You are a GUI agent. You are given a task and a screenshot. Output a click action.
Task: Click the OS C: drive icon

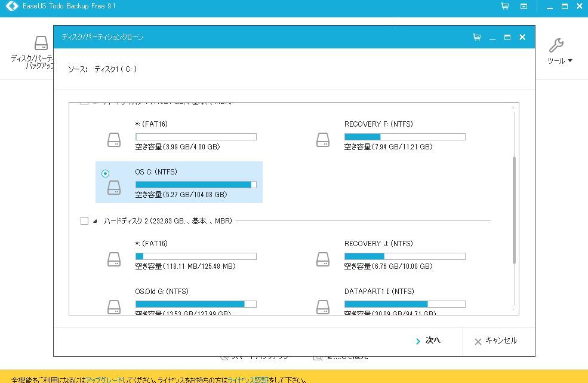pyautogui.click(x=114, y=188)
